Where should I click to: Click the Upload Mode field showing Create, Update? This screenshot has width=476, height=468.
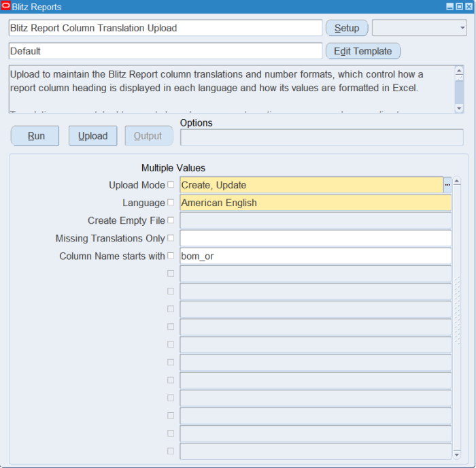click(x=311, y=185)
